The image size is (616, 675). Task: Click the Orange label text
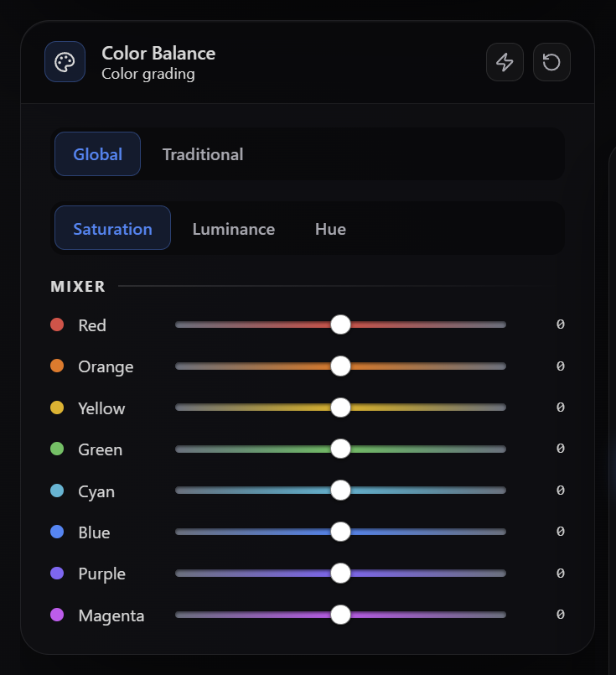106,366
